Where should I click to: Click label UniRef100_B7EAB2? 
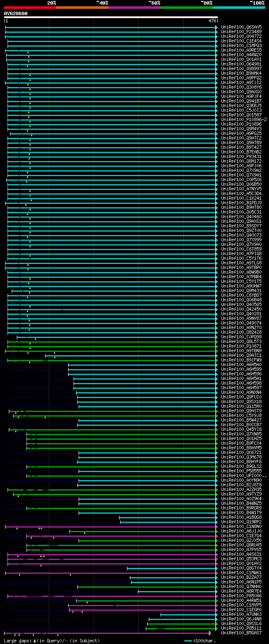tap(241, 152)
